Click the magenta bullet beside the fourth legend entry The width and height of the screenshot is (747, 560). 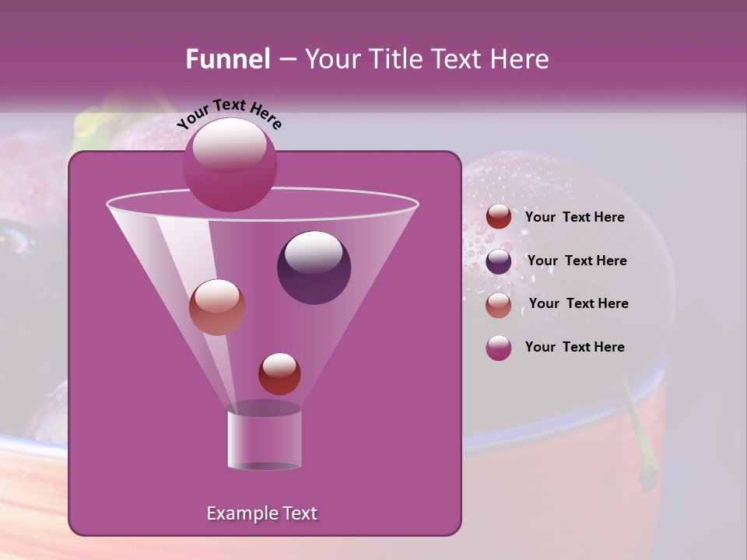pos(498,347)
